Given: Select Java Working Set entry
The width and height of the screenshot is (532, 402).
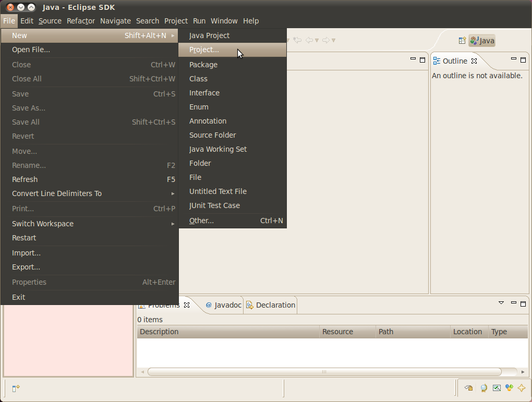Looking at the screenshot, I should pos(233,149).
